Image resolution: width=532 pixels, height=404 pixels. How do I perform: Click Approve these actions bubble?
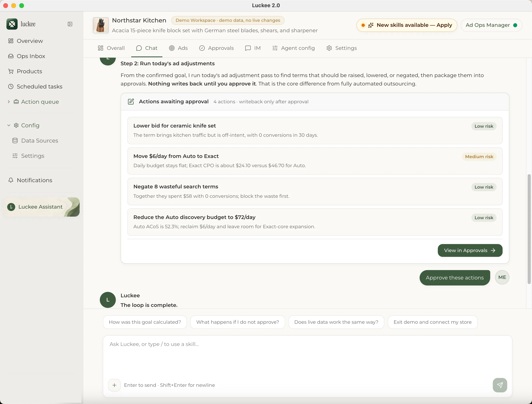pyautogui.click(x=455, y=278)
